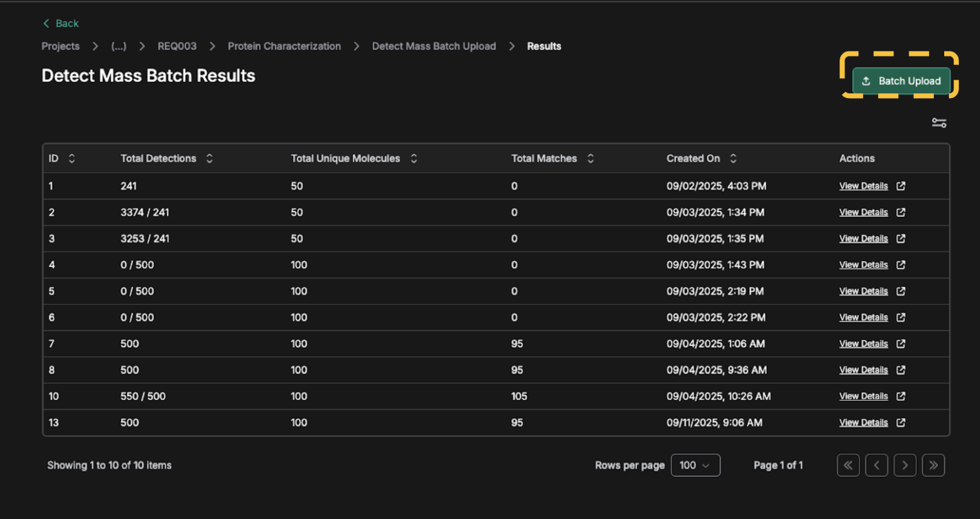This screenshot has width=980, height=519.
Task: Sort by Total Detections column
Action: tap(209, 158)
